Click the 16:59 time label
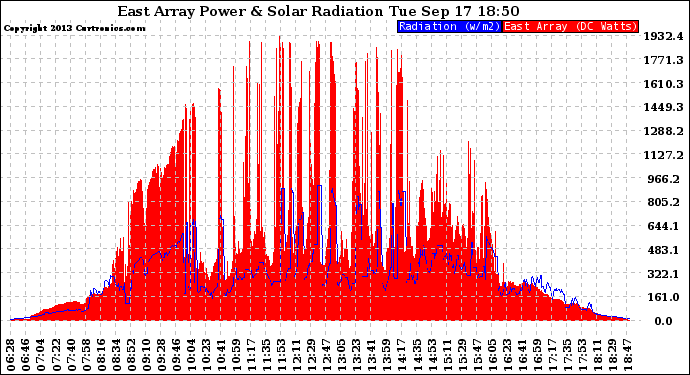690x375 pixels. click(538, 354)
